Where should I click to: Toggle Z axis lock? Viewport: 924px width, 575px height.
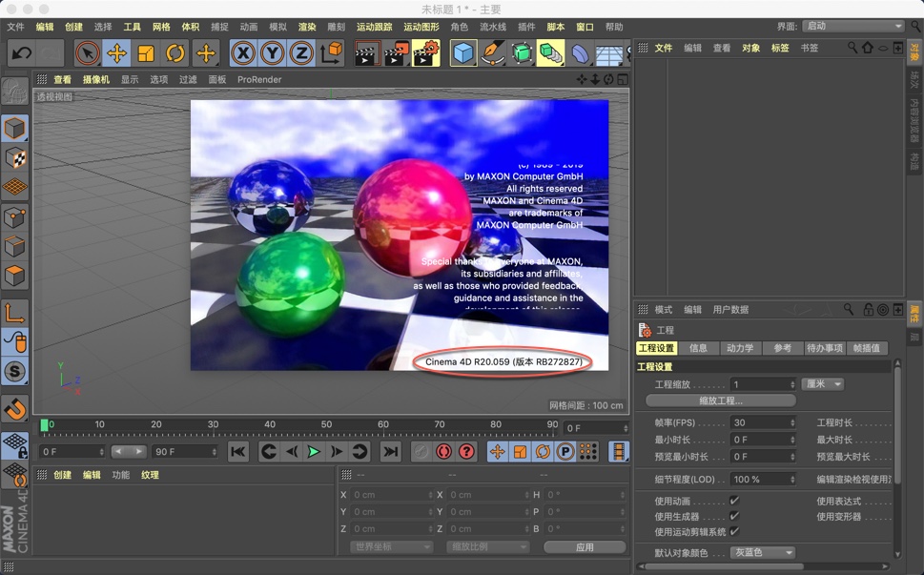pyautogui.click(x=301, y=53)
